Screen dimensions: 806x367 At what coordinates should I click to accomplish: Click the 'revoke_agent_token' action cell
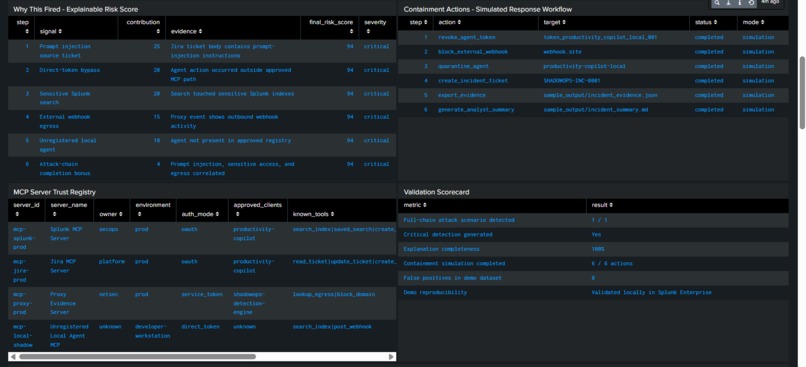[467, 38]
